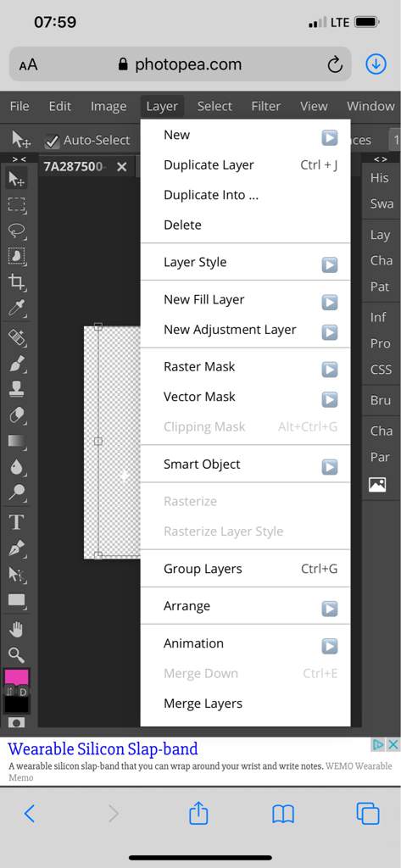Select the Lasso tool
Screen dimensions: 401x868
pyautogui.click(x=17, y=231)
